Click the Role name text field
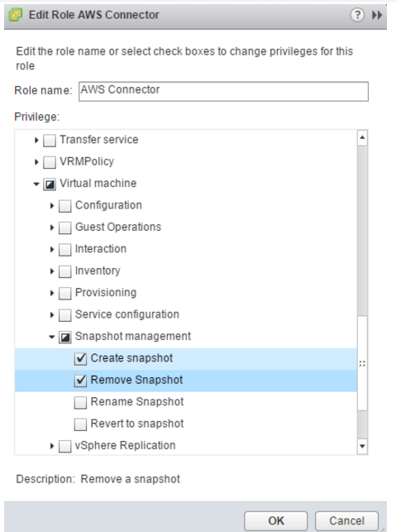This screenshot has height=532, width=396. coord(223,91)
